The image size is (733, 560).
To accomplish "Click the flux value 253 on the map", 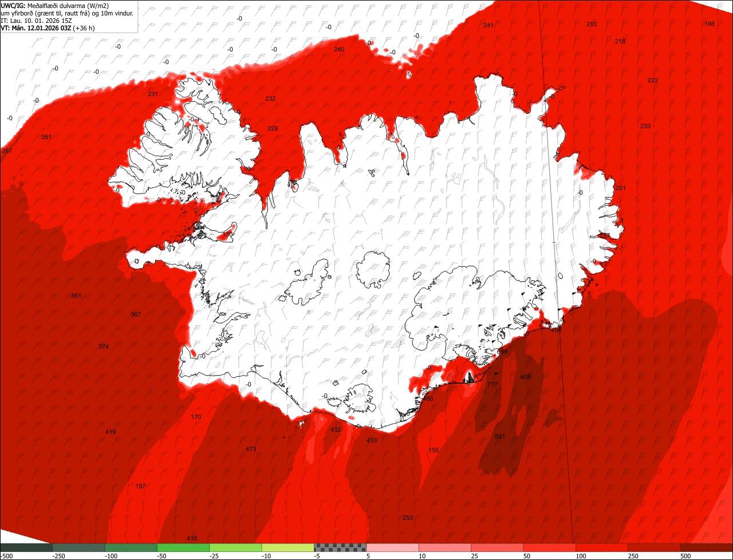I will point(408,518).
